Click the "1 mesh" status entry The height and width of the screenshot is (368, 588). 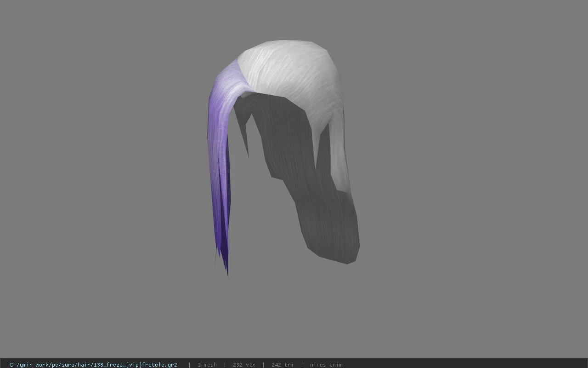(x=207, y=365)
